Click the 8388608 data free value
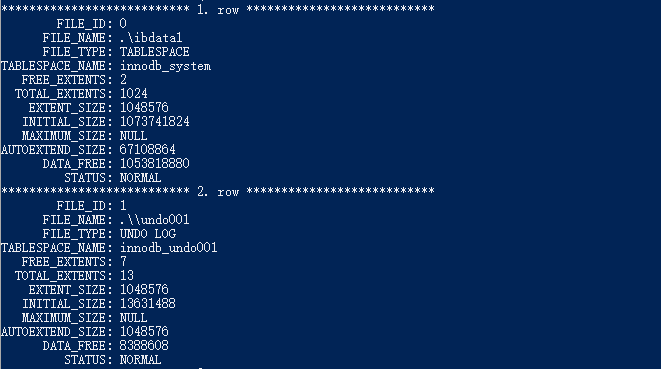Image resolution: width=661 pixels, height=369 pixels. pyautogui.click(x=144, y=346)
